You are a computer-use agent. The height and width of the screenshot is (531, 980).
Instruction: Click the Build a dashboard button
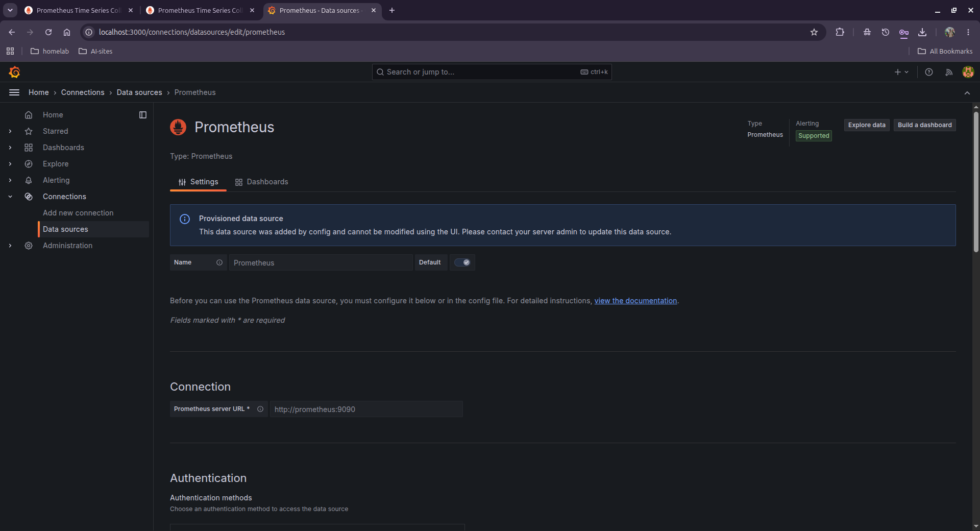point(925,125)
